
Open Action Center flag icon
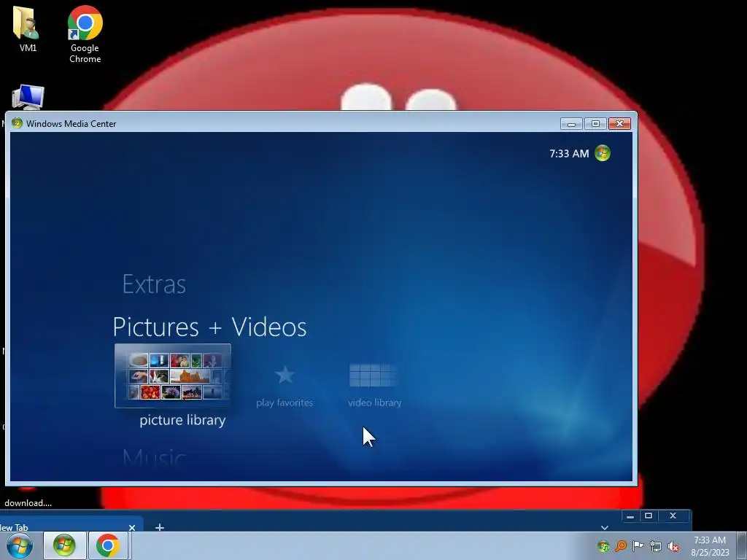pyautogui.click(x=638, y=546)
